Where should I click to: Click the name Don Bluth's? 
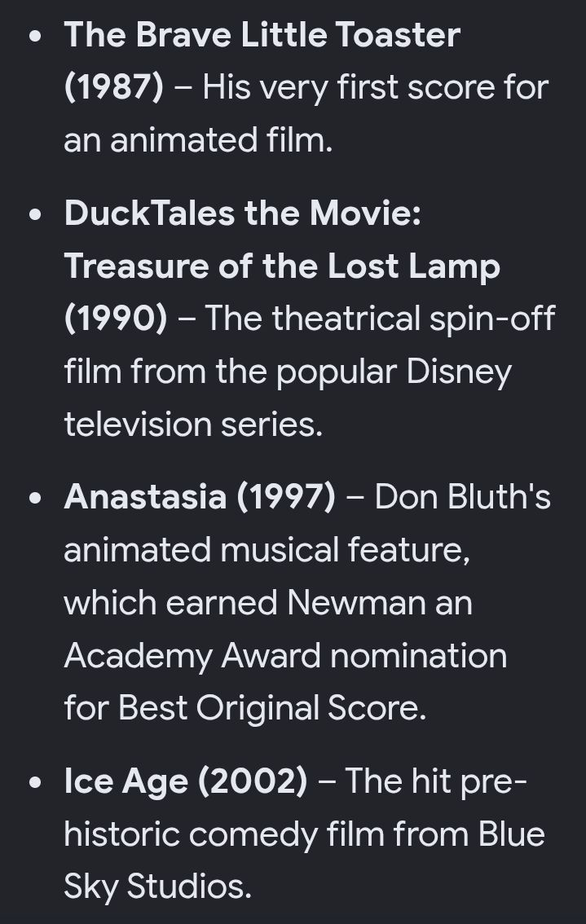[x=463, y=496]
